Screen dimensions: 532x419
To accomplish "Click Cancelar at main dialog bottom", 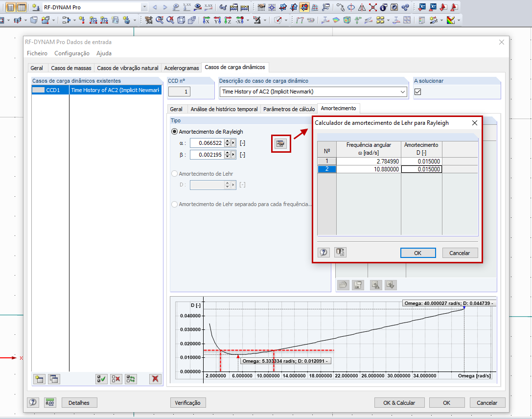I will pos(487,403).
